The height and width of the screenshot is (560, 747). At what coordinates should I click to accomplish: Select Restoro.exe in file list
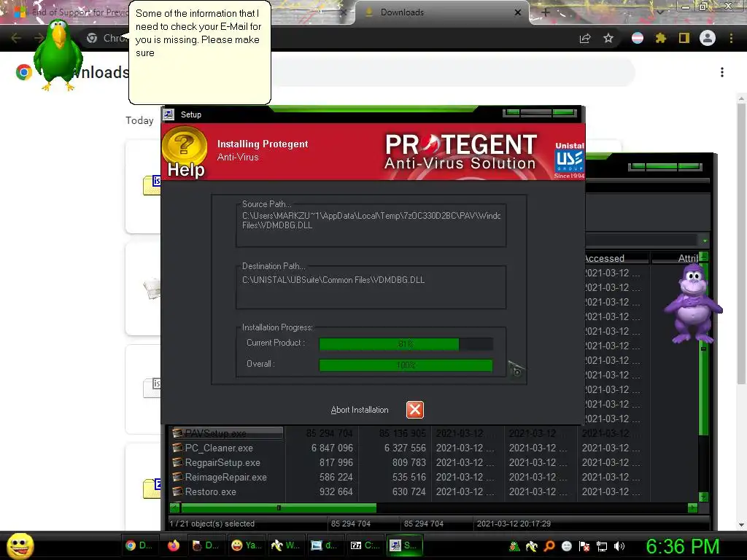pyautogui.click(x=211, y=492)
